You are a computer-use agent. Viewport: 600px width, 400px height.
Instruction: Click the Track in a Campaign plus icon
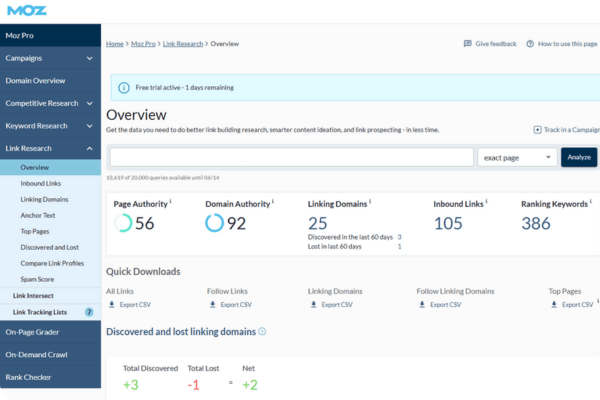[x=537, y=130]
